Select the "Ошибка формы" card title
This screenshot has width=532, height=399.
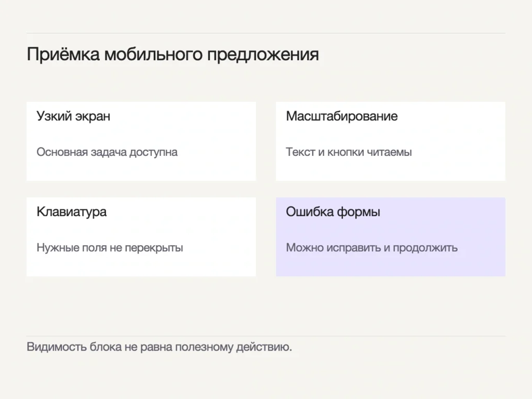[x=333, y=212]
